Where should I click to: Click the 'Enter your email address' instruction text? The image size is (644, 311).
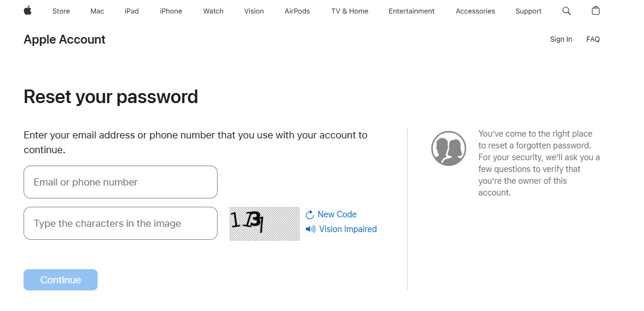[x=195, y=143]
